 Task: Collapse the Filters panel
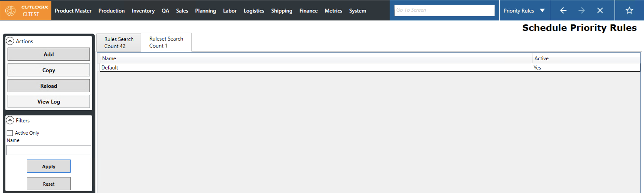point(10,120)
